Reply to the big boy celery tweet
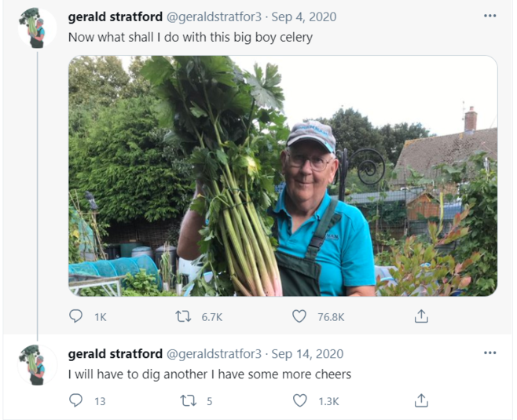517x420 pixels. (76, 316)
